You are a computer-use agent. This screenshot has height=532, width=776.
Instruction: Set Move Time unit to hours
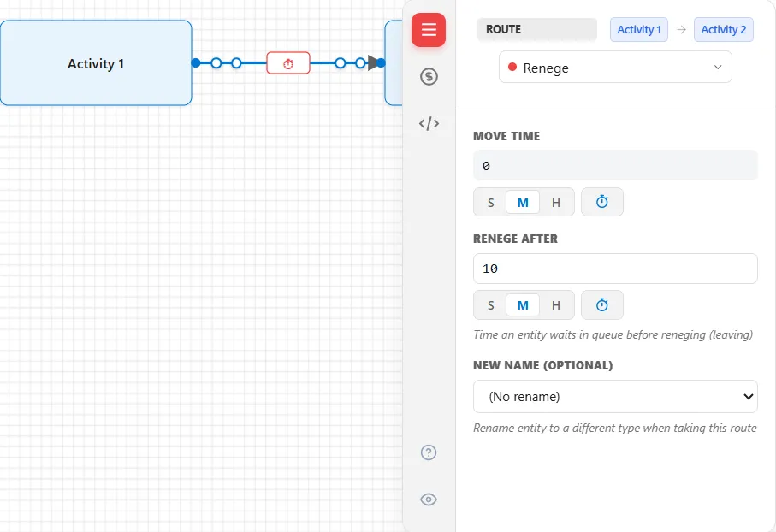(556, 203)
